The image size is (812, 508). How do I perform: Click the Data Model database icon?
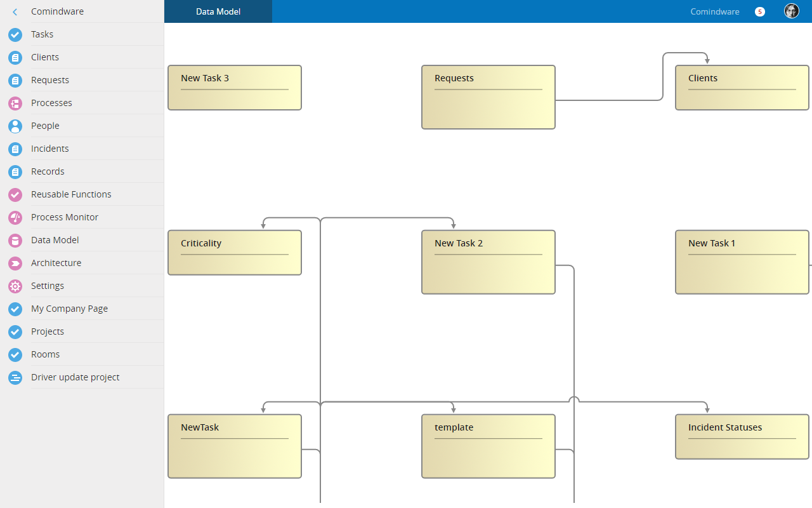(x=15, y=240)
